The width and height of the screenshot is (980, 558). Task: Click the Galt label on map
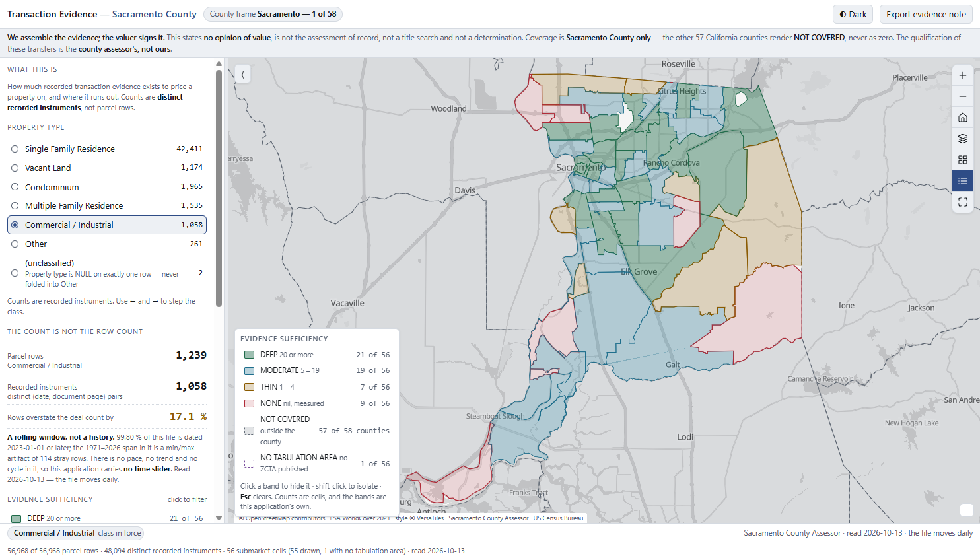point(673,365)
